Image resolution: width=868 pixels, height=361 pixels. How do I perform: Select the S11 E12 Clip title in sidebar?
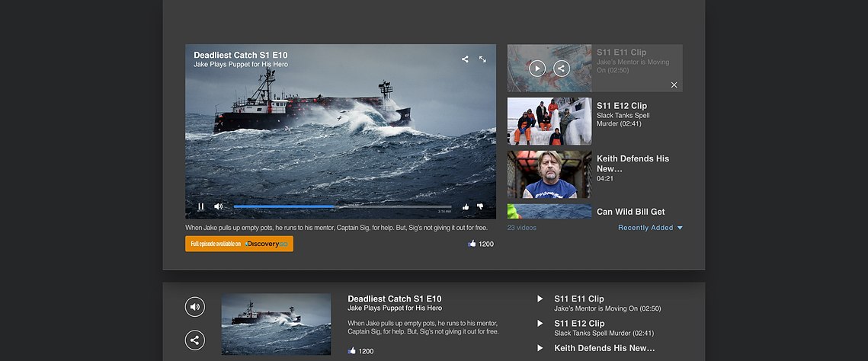pos(622,106)
